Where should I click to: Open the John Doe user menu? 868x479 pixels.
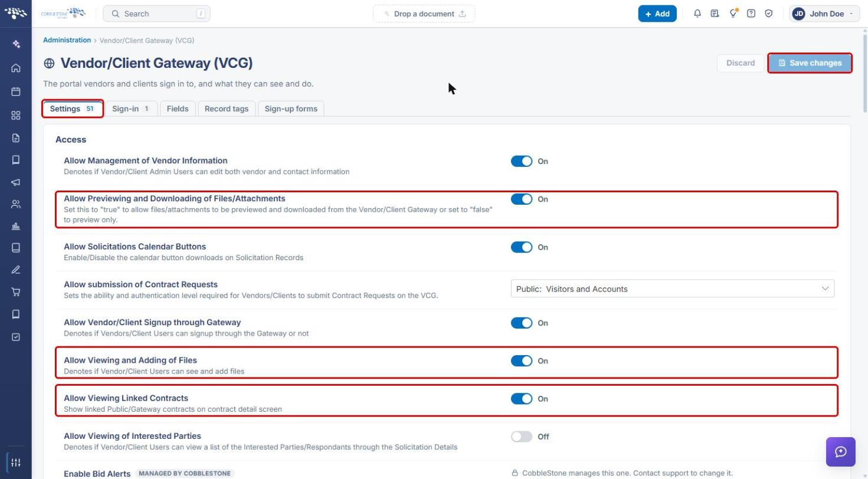pos(824,14)
